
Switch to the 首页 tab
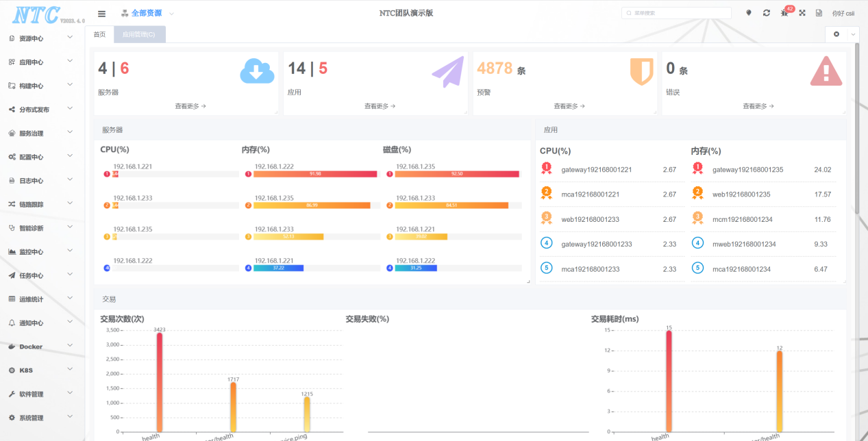coord(99,34)
